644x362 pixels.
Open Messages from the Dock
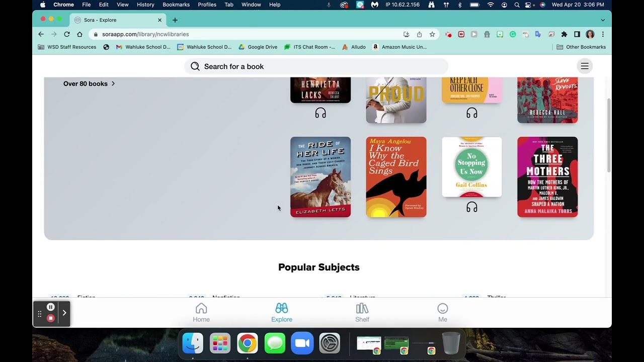click(275, 344)
